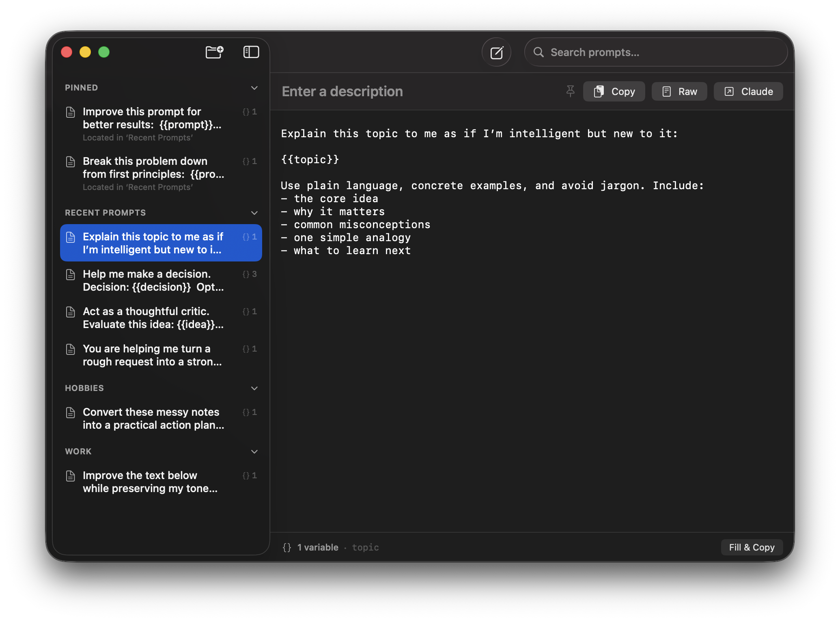Click the Enter a description field
The width and height of the screenshot is (840, 622).
(x=342, y=91)
